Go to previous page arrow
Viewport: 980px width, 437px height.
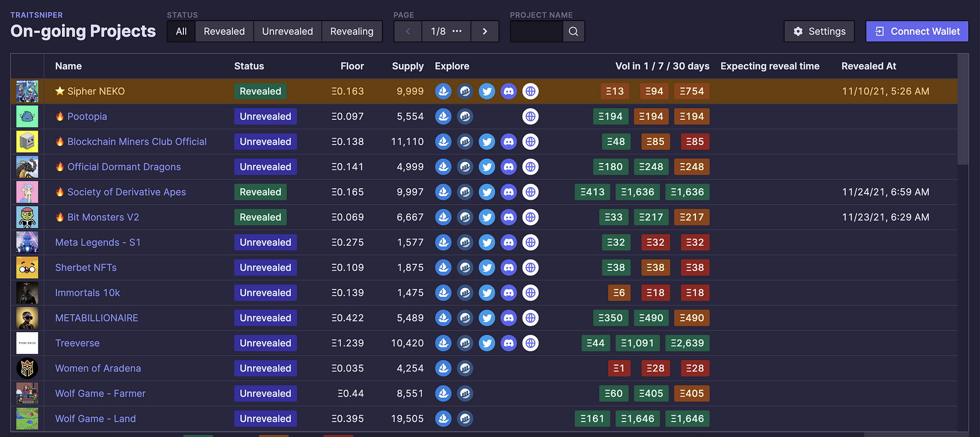408,31
